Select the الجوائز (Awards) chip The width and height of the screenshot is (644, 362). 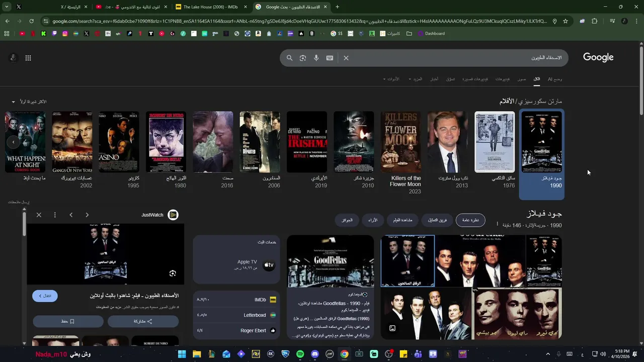(x=347, y=220)
